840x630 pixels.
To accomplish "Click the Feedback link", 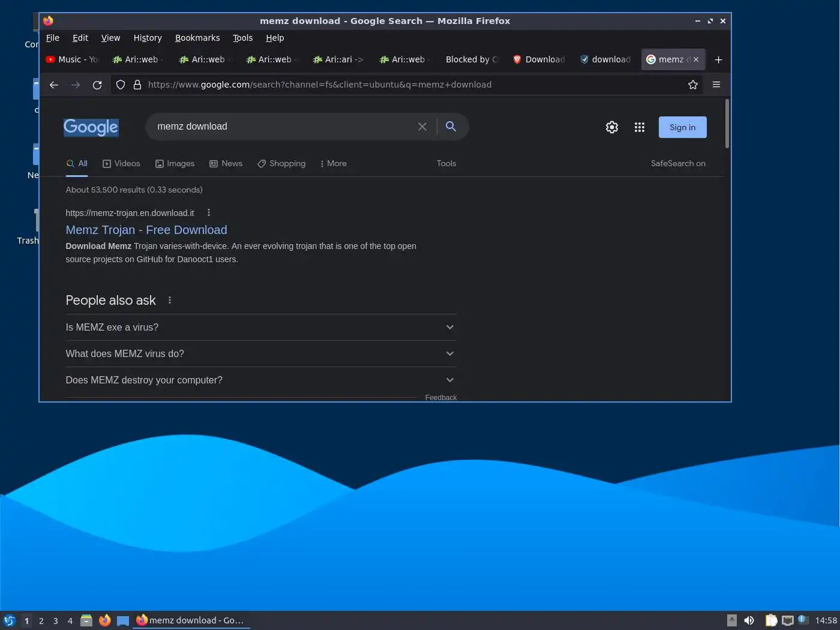I will 441,397.
